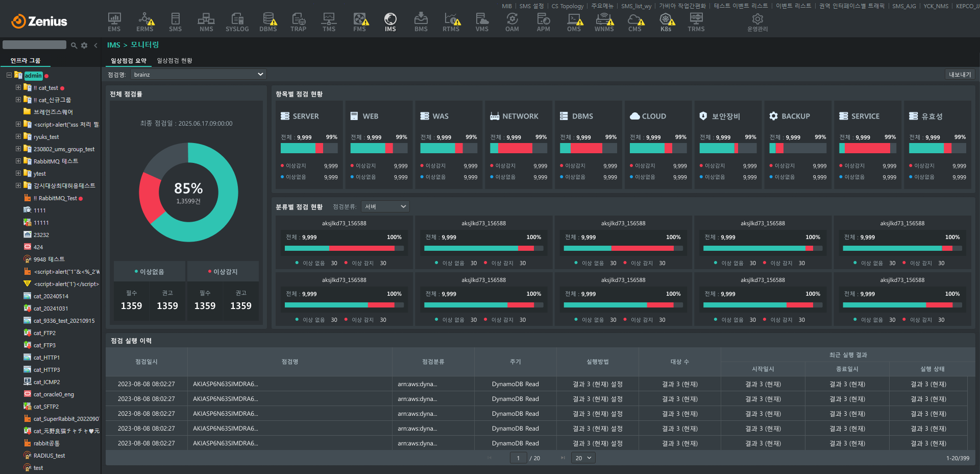The image size is (980, 474).
Task: Collapse the admin root tree node
Action: coord(9,75)
